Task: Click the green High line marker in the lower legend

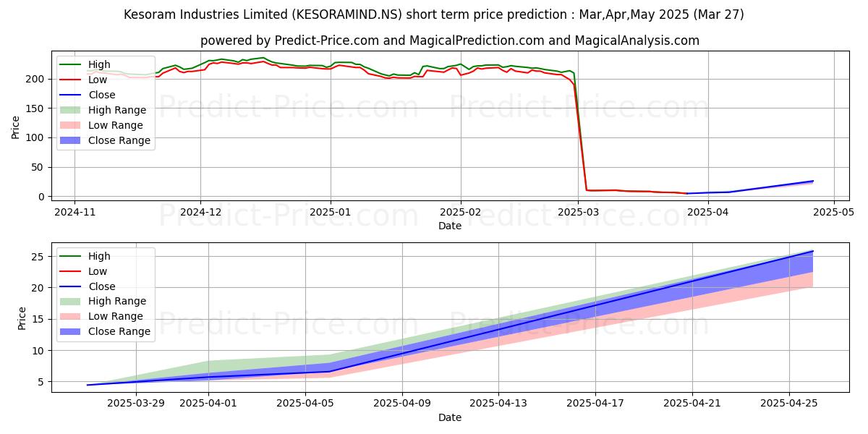Action: [x=72, y=256]
